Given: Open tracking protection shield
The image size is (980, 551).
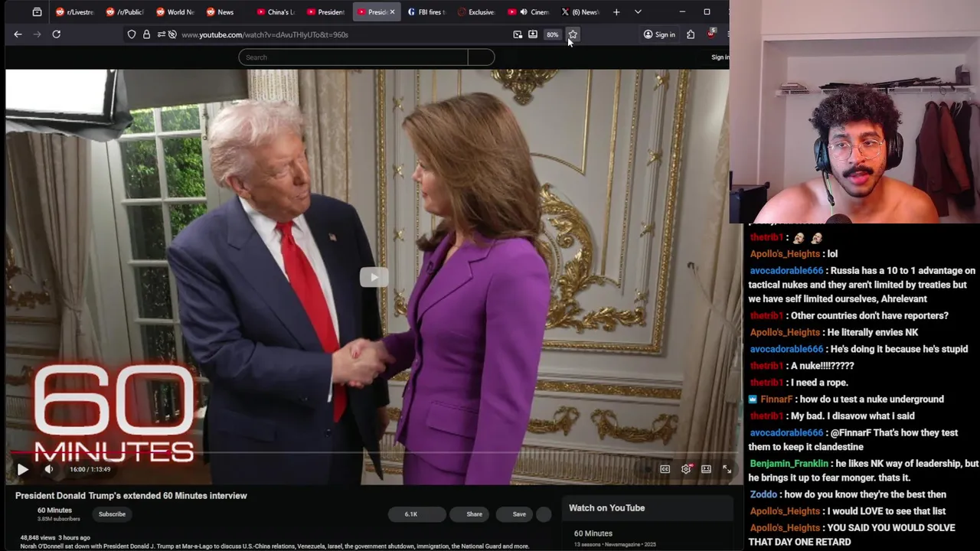Looking at the screenshot, I should coord(132,34).
